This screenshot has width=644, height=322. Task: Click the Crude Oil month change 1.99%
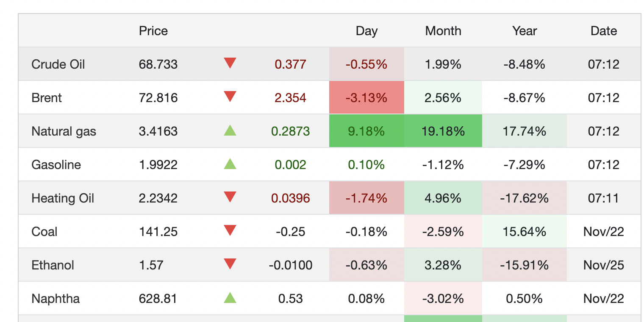[x=443, y=64]
